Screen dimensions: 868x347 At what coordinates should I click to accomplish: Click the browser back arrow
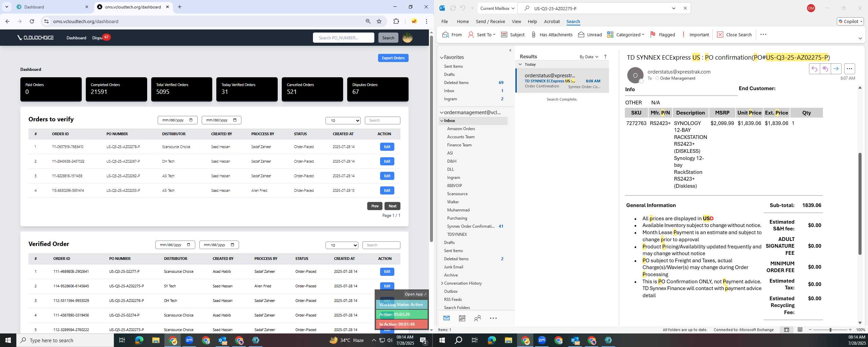click(x=7, y=21)
